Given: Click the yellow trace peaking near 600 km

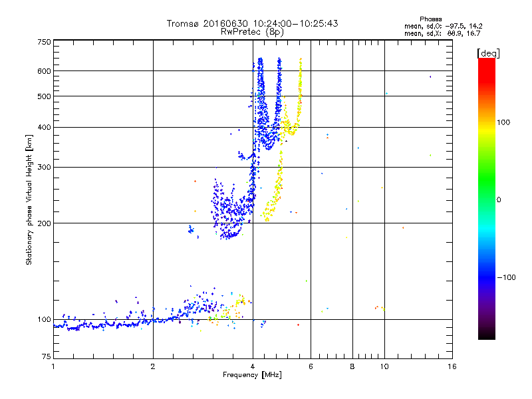Looking at the screenshot, I should (x=300, y=92).
